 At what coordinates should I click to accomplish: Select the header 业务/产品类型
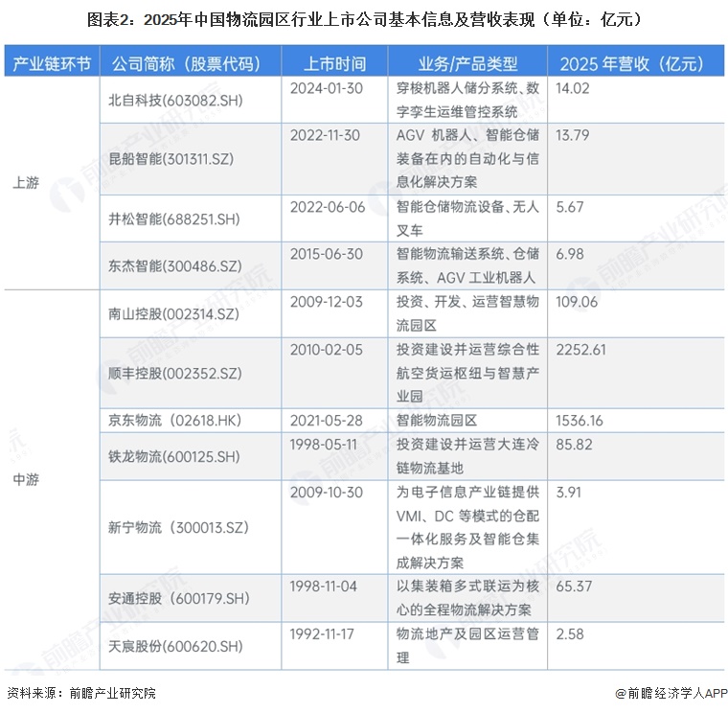[467, 63]
